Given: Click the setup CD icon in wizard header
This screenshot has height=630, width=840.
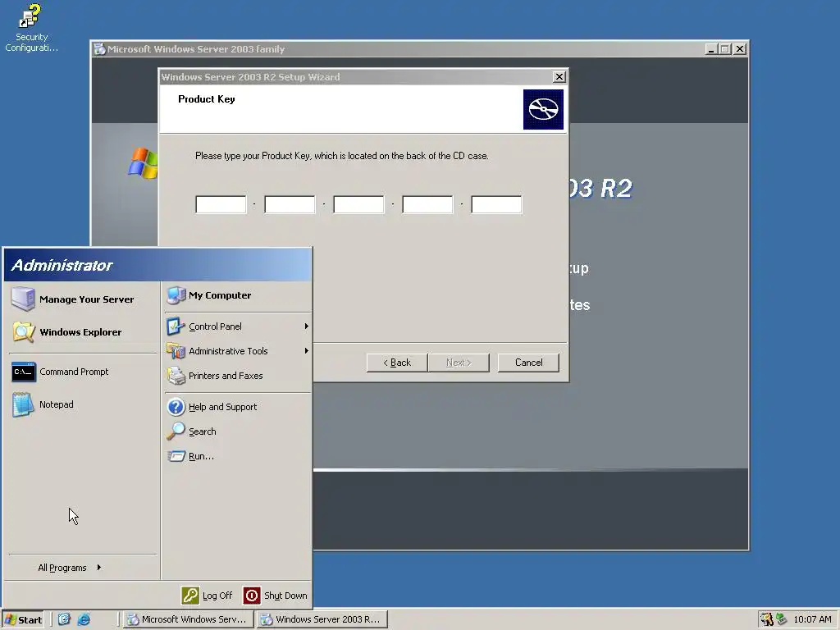Looking at the screenshot, I should click(543, 109).
